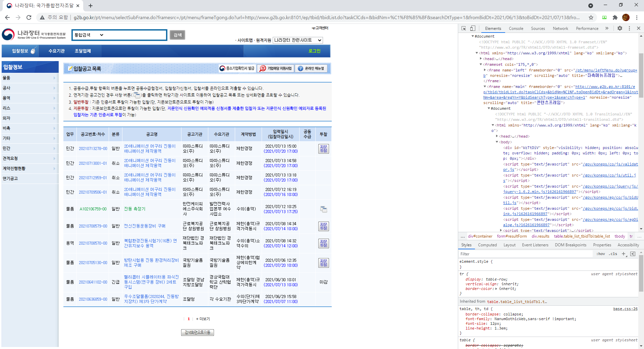Toggle the device toolbar icon in DevTools
644x349 pixels.
pos(473,29)
